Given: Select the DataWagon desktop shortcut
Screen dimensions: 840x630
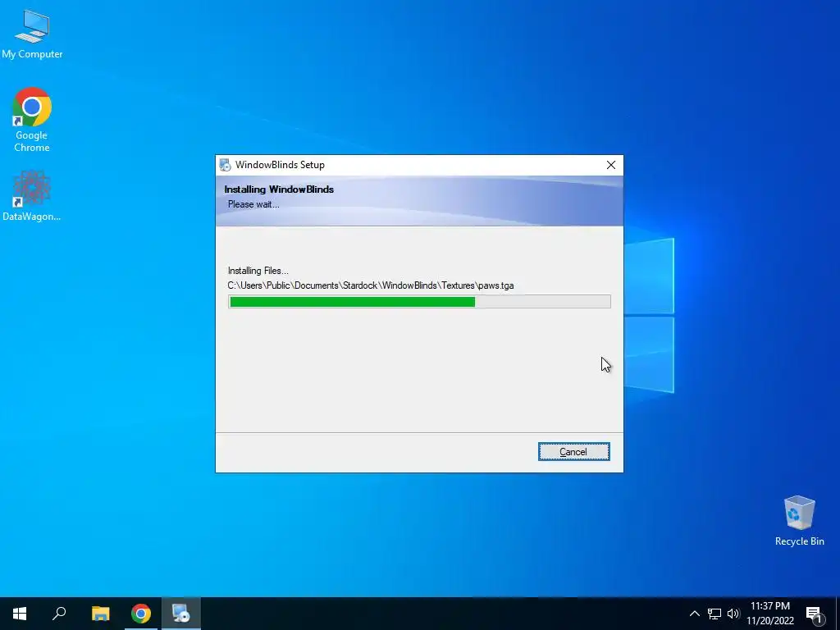Looking at the screenshot, I should [32, 196].
